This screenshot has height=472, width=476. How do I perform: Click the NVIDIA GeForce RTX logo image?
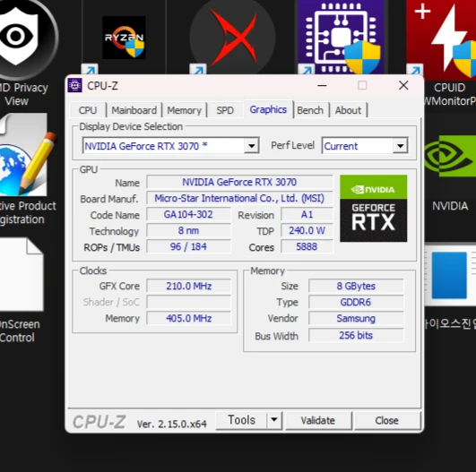[373, 209]
